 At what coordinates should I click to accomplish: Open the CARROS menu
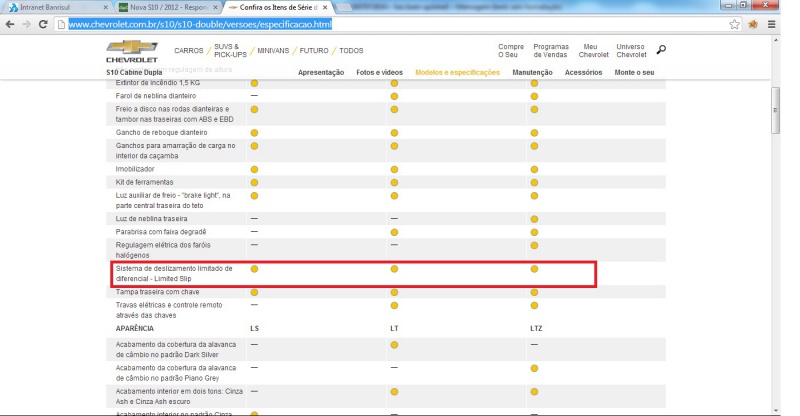[188, 51]
